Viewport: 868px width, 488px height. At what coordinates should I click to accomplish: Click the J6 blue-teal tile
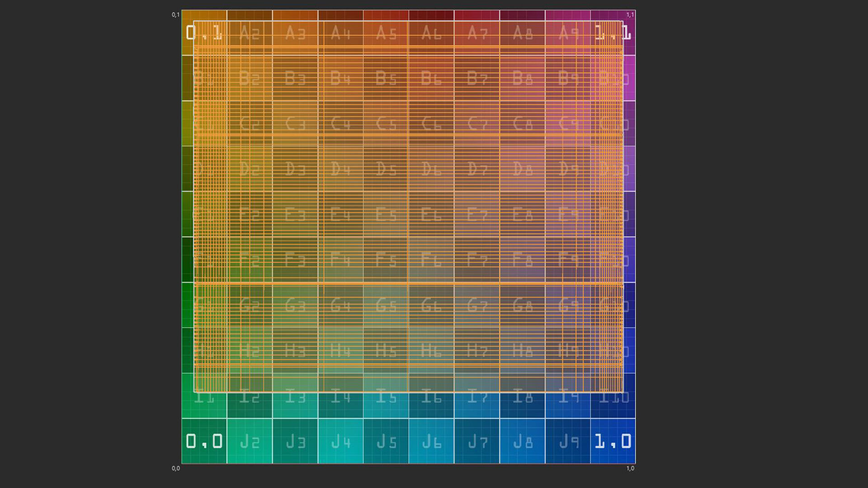pyautogui.click(x=431, y=441)
